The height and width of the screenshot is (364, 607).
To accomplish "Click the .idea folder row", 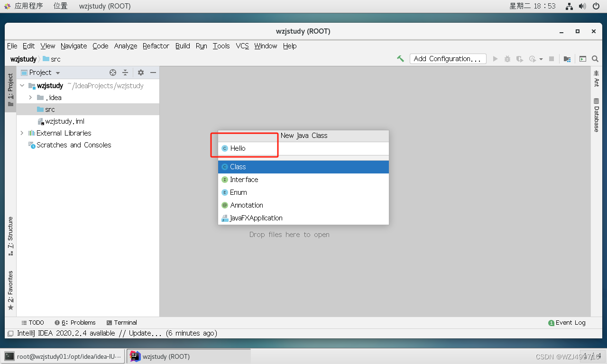I will pyautogui.click(x=88, y=98).
